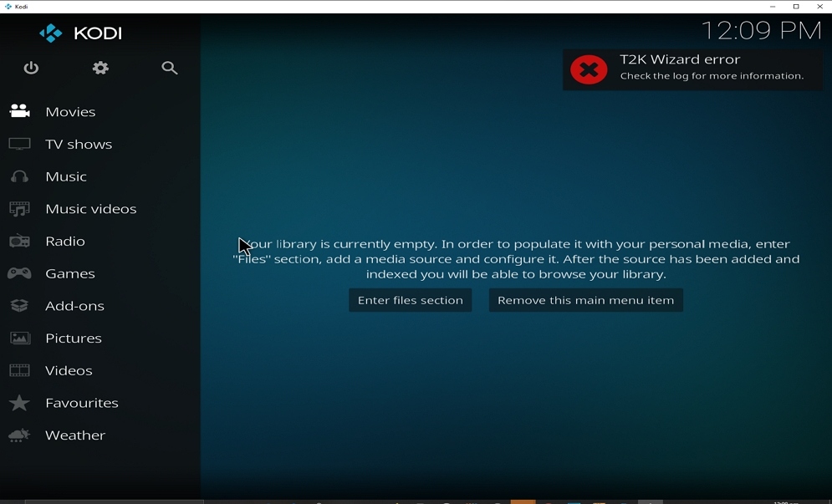The image size is (832, 504).
Task: Click the Videos filmstrip icon
Action: pyautogui.click(x=19, y=370)
